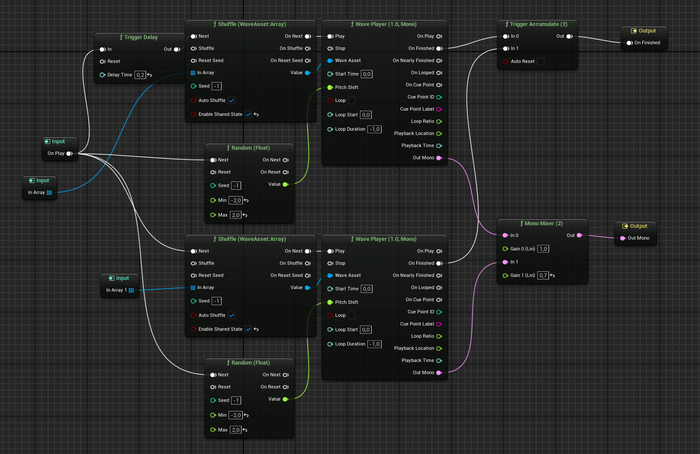Edit the Gain 1 (Lin) value field

coord(543,274)
